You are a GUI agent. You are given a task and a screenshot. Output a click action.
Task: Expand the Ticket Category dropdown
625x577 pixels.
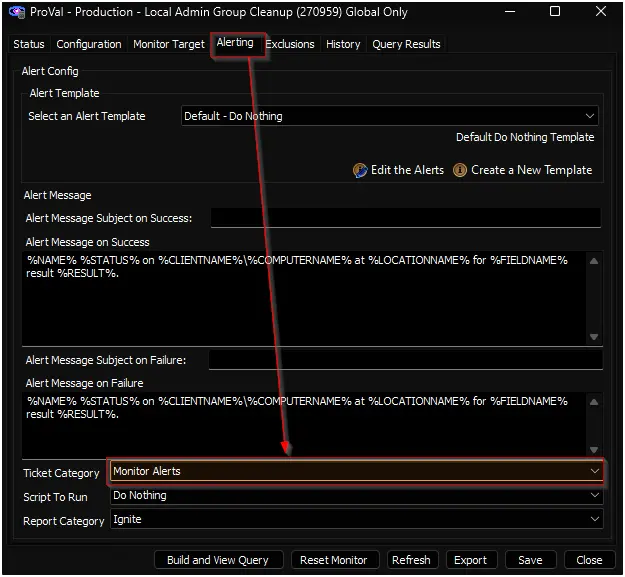click(x=356, y=471)
